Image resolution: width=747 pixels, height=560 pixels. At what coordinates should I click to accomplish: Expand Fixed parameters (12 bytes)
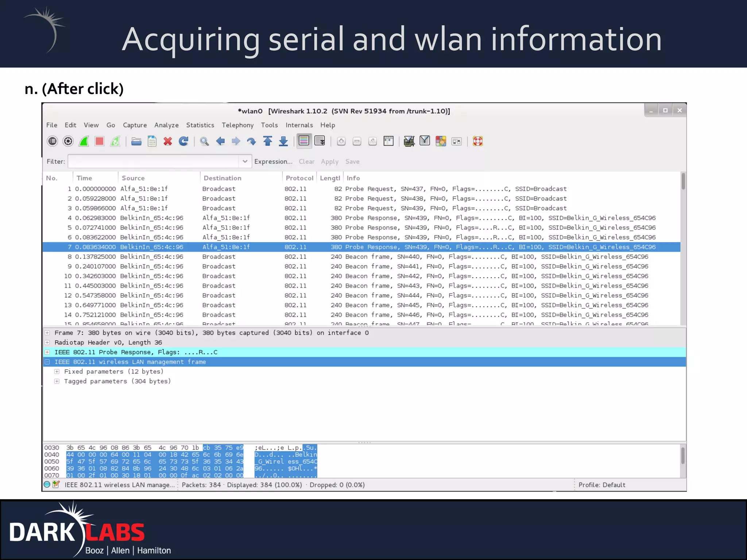click(57, 372)
